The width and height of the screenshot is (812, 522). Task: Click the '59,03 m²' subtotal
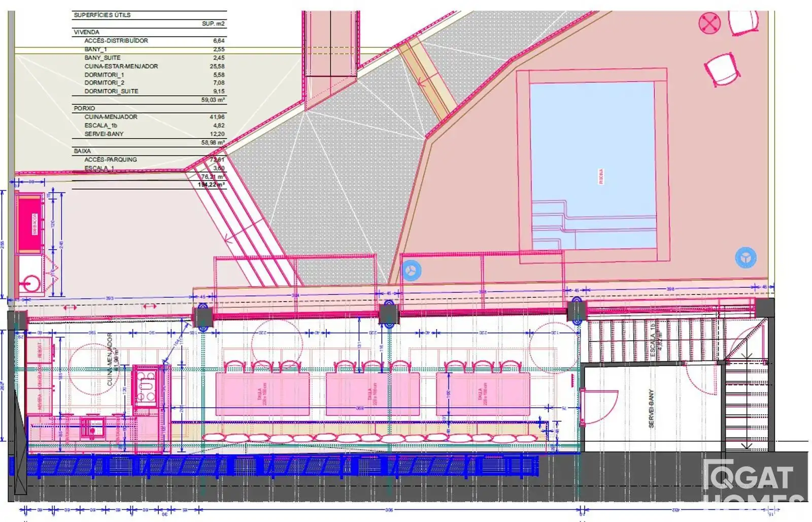(x=213, y=100)
